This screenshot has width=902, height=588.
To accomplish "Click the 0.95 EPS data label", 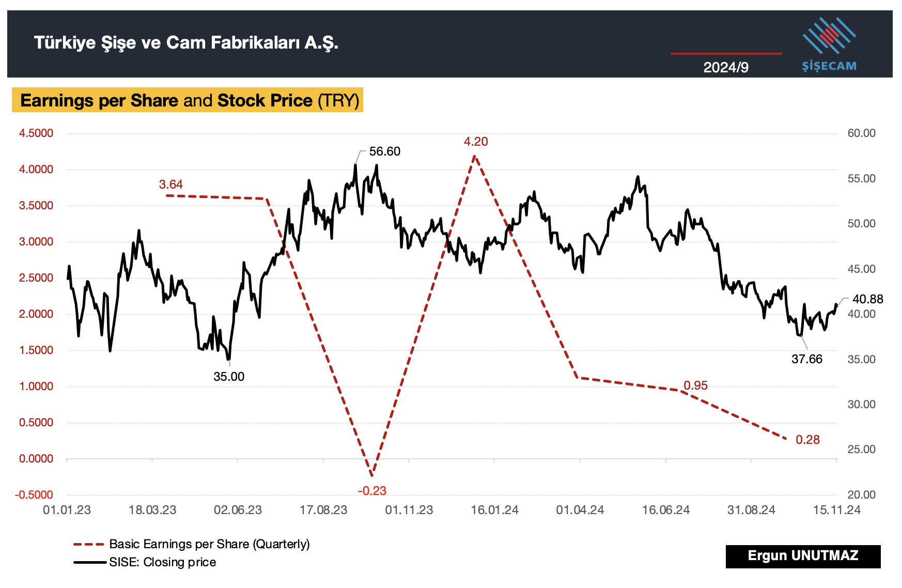I will point(696,385).
